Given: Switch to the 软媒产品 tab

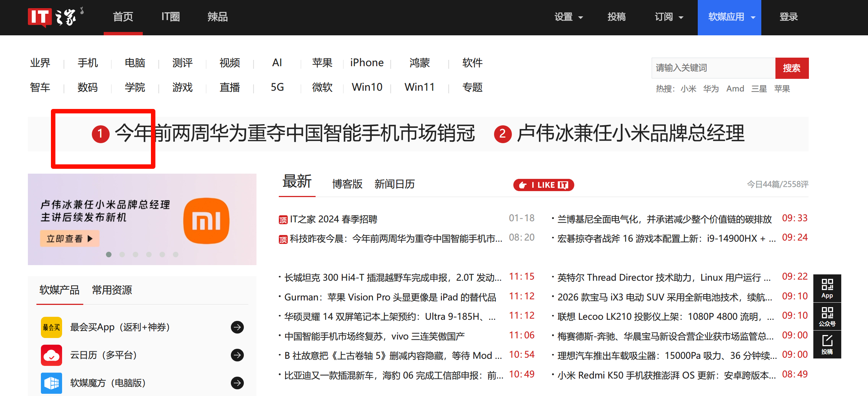Looking at the screenshot, I should click(59, 290).
